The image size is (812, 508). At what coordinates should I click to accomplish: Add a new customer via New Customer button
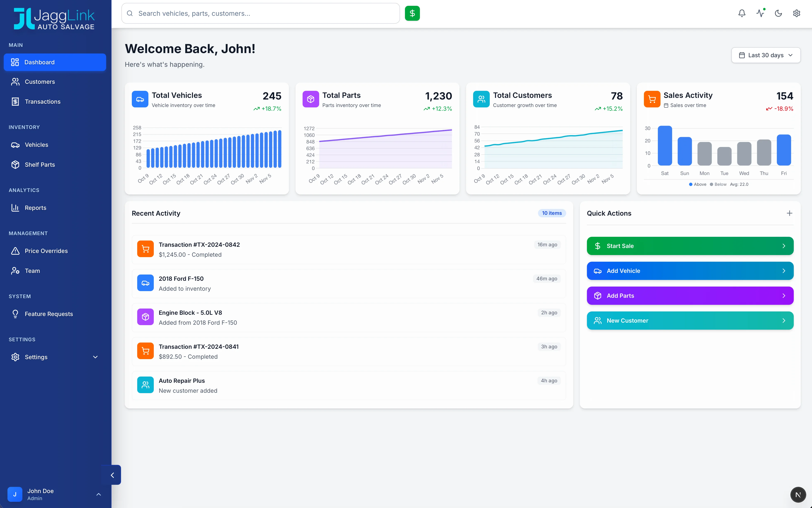[690, 320]
